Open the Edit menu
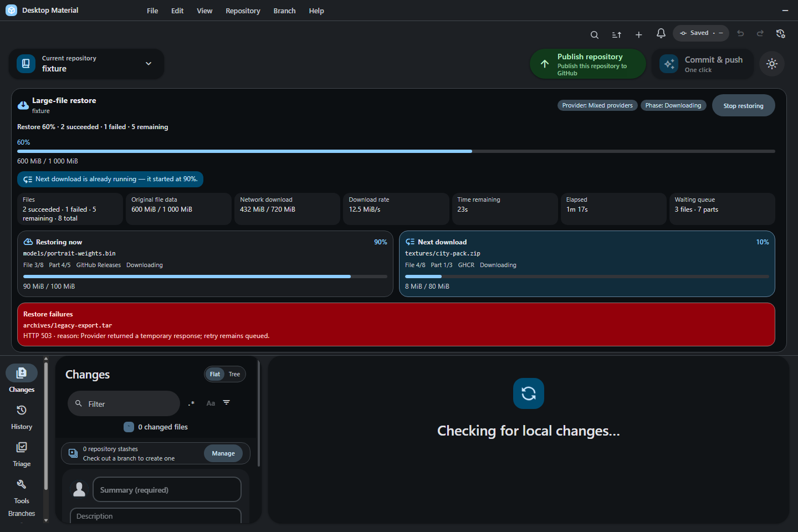This screenshot has width=798, height=532. [177, 11]
